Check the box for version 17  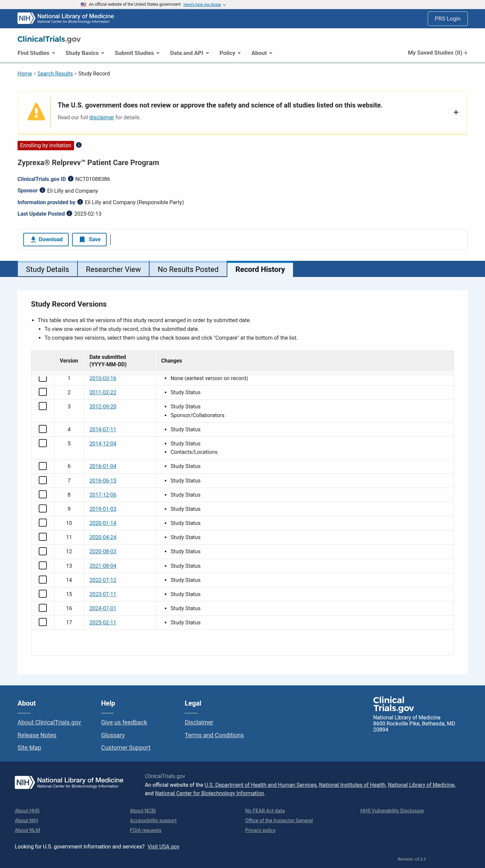(x=43, y=622)
